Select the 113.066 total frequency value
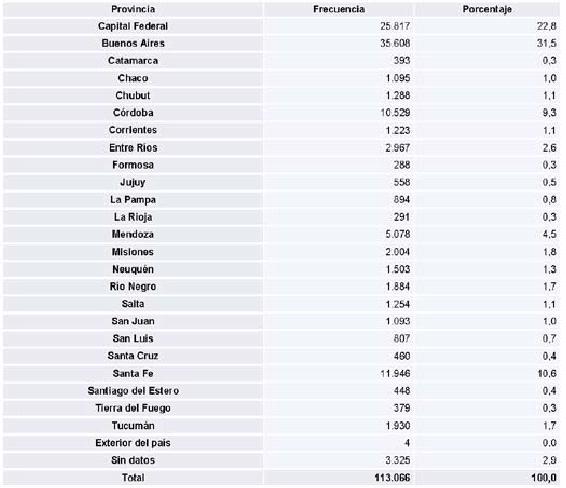Image resolution: width=566 pixels, height=488 pixels. click(392, 478)
